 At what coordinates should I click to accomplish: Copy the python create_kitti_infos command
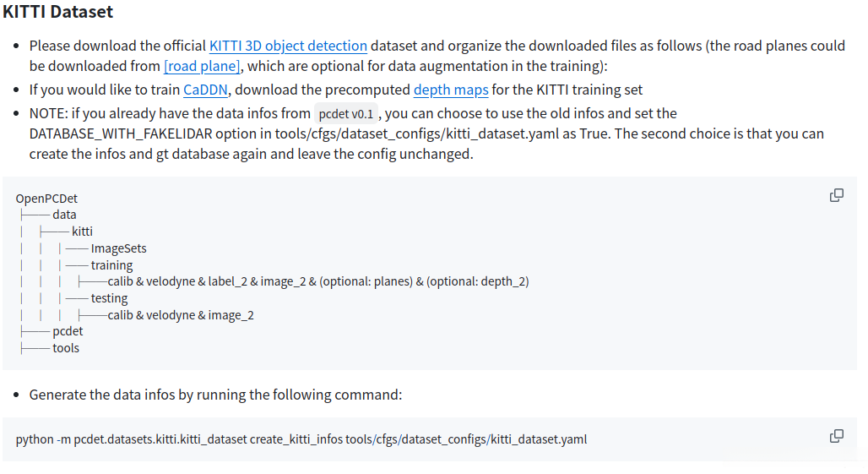(837, 436)
